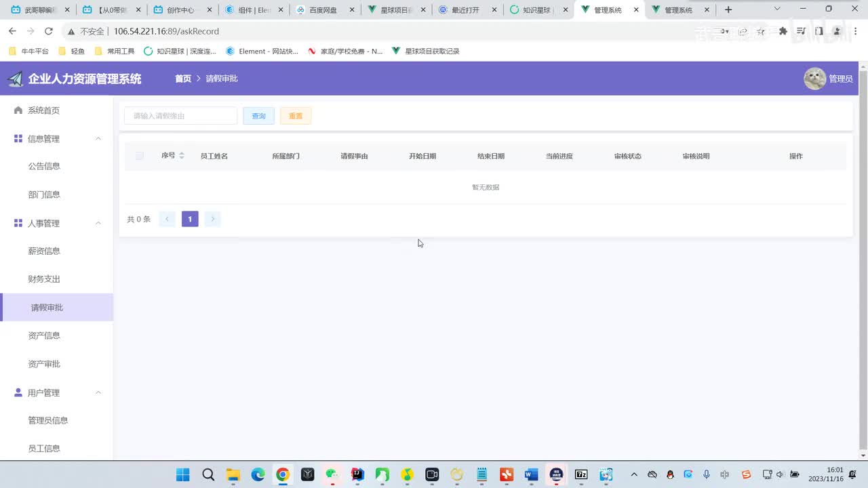Screen dimensions: 868x488
Task: Select page 1 in pagination
Action: point(190,219)
